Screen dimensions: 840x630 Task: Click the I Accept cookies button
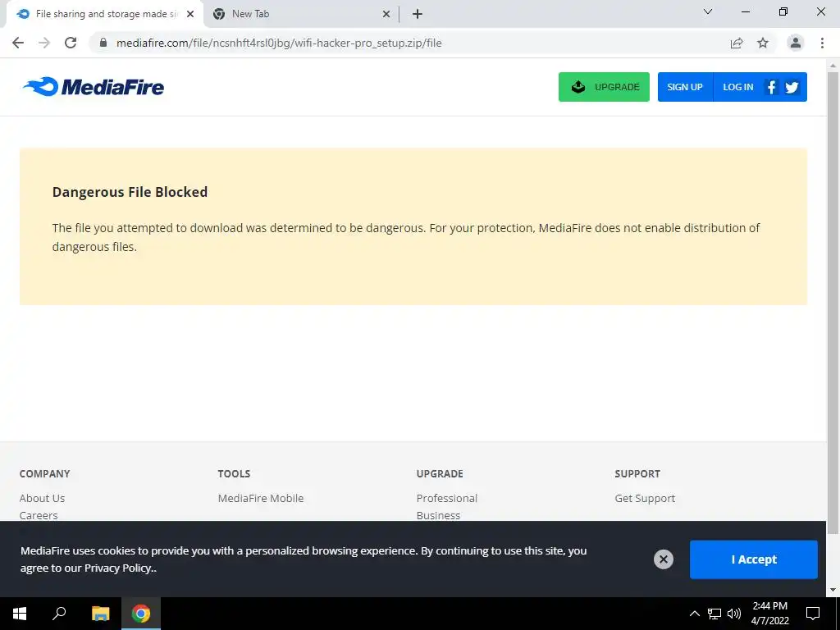tap(753, 559)
